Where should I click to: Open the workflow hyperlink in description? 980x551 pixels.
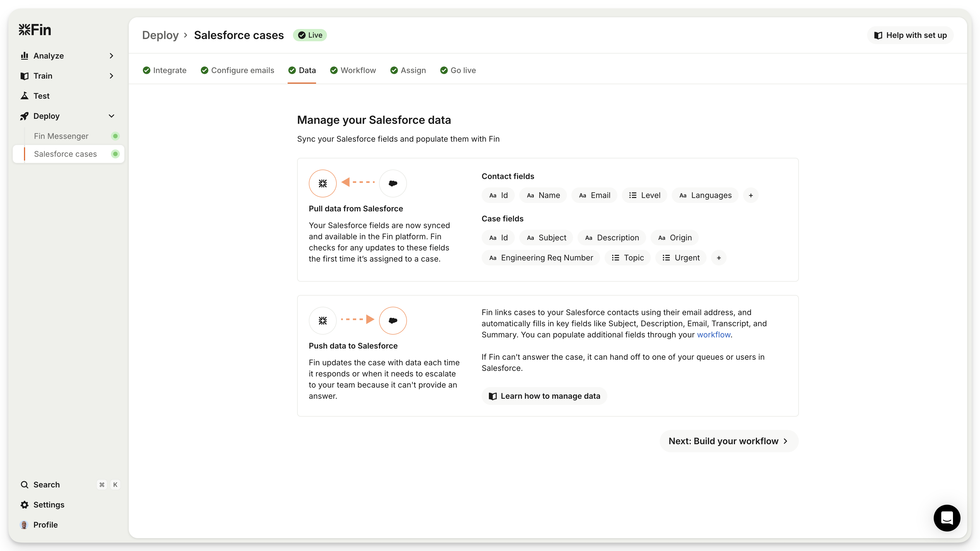713,335
